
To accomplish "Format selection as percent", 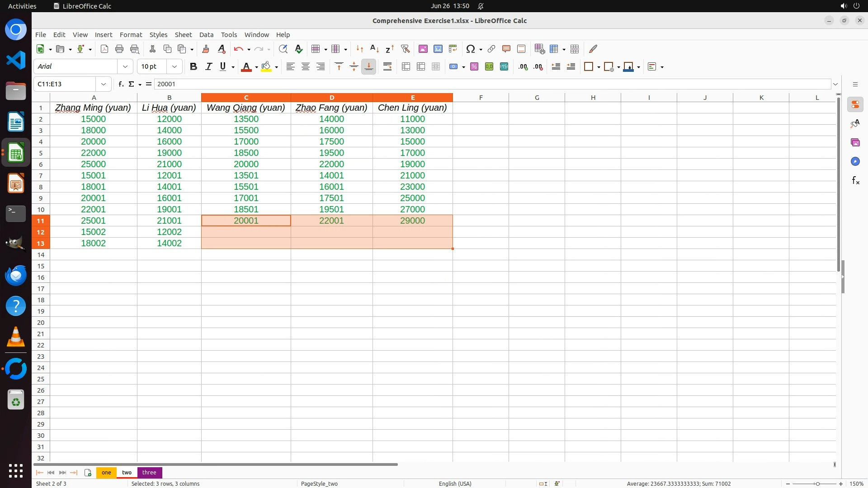I will pyautogui.click(x=474, y=66).
